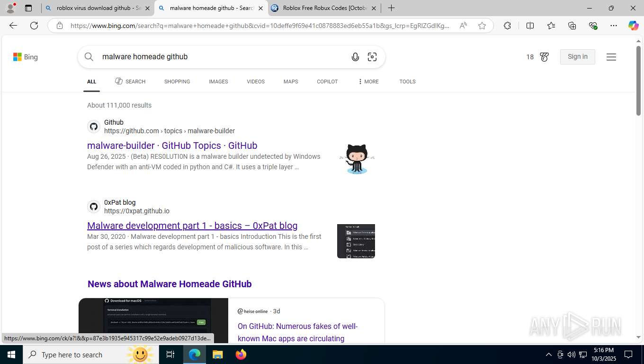Screen dimensions: 644x364
Task: Click the 'About 111,000 results' text
Action: [x=119, y=105]
